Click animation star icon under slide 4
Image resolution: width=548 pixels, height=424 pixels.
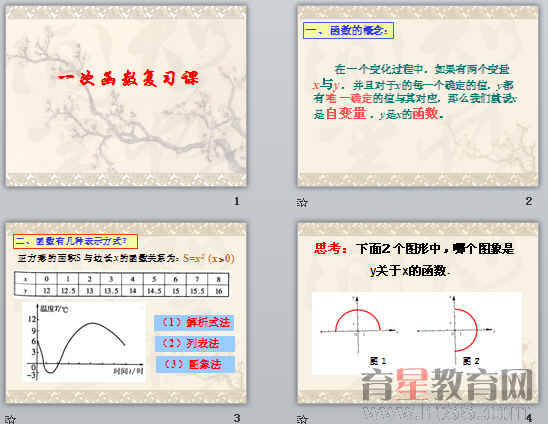(302, 419)
